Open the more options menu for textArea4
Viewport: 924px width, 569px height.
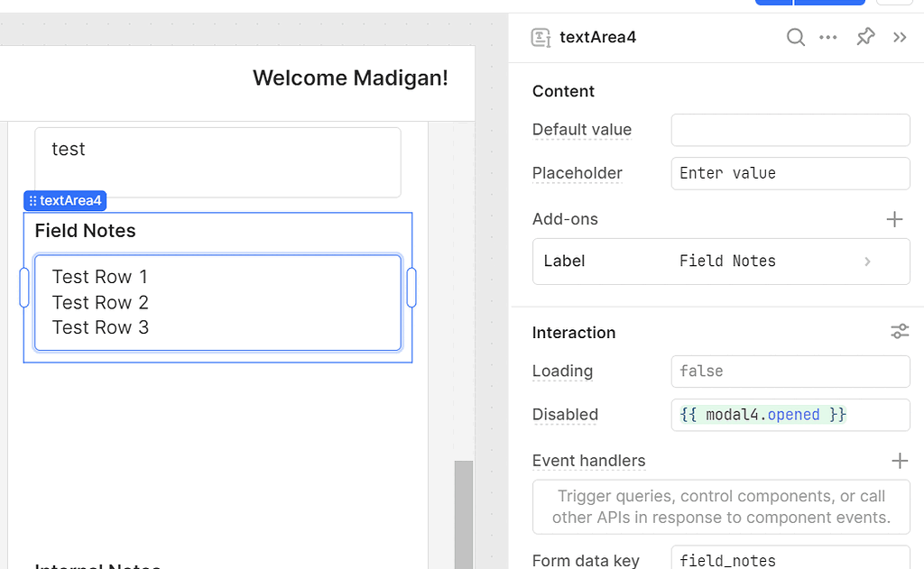click(828, 37)
